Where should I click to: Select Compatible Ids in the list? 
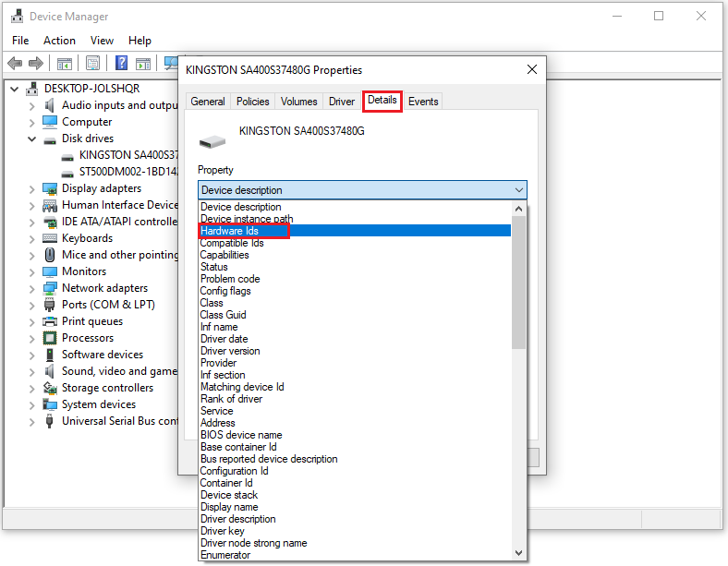point(355,243)
